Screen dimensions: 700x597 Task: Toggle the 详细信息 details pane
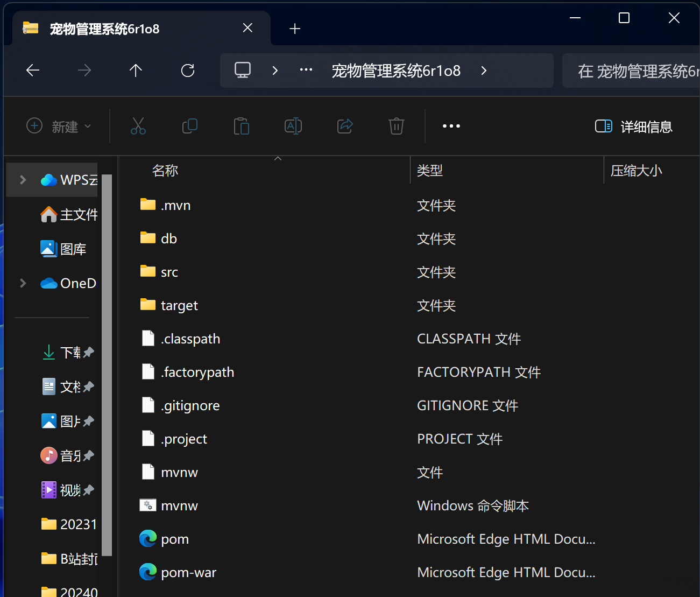point(633,127)
